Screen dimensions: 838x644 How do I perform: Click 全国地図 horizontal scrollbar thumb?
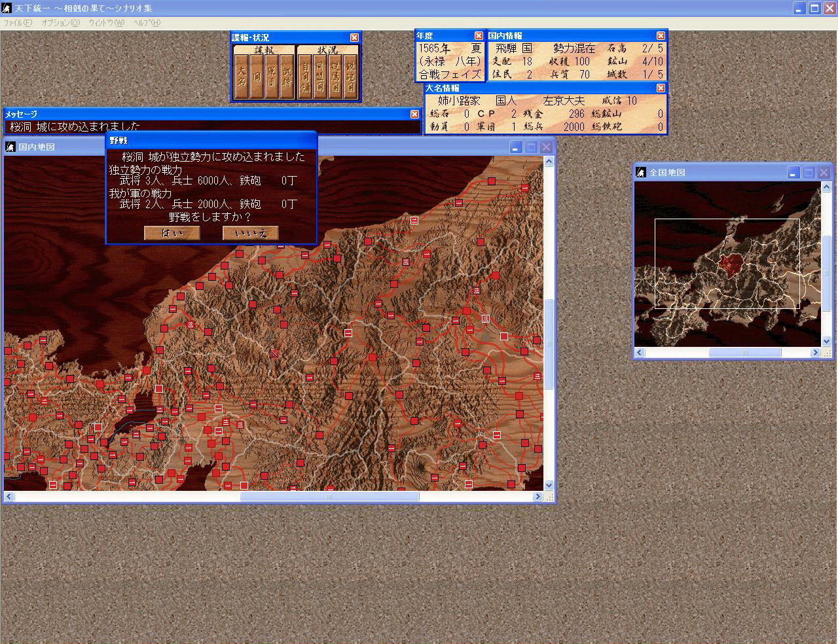(745, 352)
